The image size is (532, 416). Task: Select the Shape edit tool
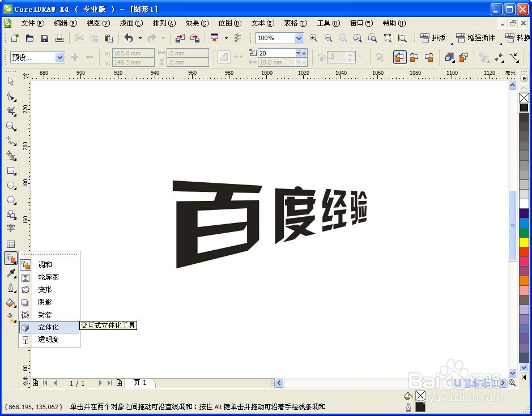click(11, 97)
